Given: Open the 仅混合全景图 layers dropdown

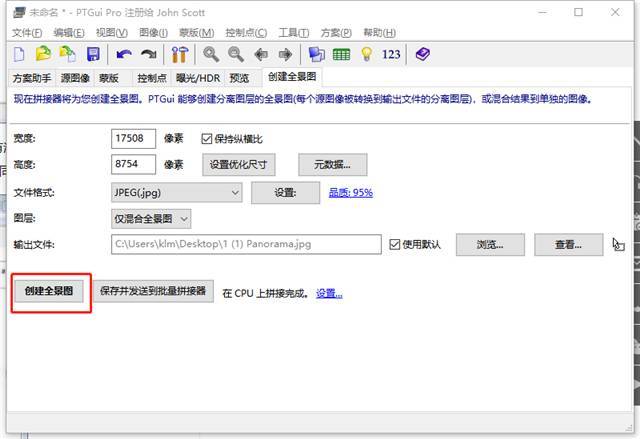Looking at the screenshot, I should (151, 219).
